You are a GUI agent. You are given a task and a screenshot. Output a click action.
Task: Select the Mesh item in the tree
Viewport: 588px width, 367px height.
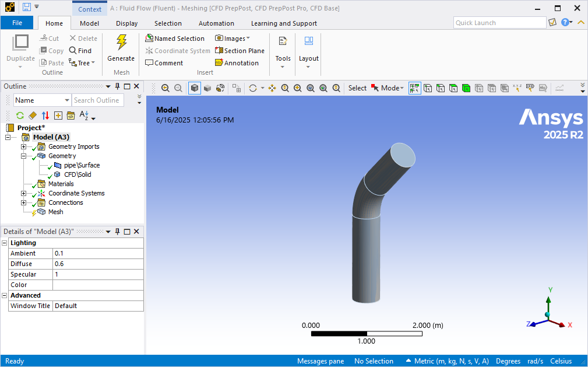(55, 212)
